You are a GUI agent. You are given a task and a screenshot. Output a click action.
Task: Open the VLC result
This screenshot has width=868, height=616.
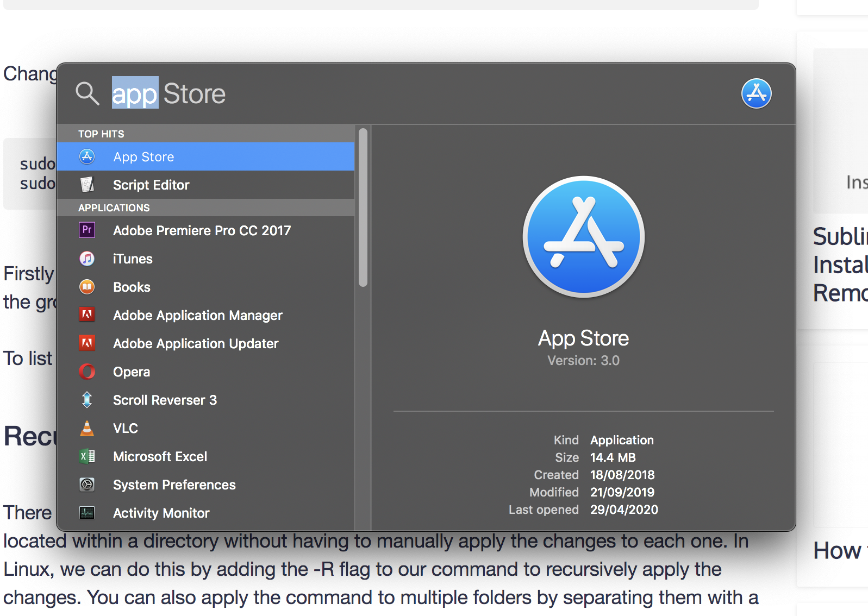coord(205,428)
